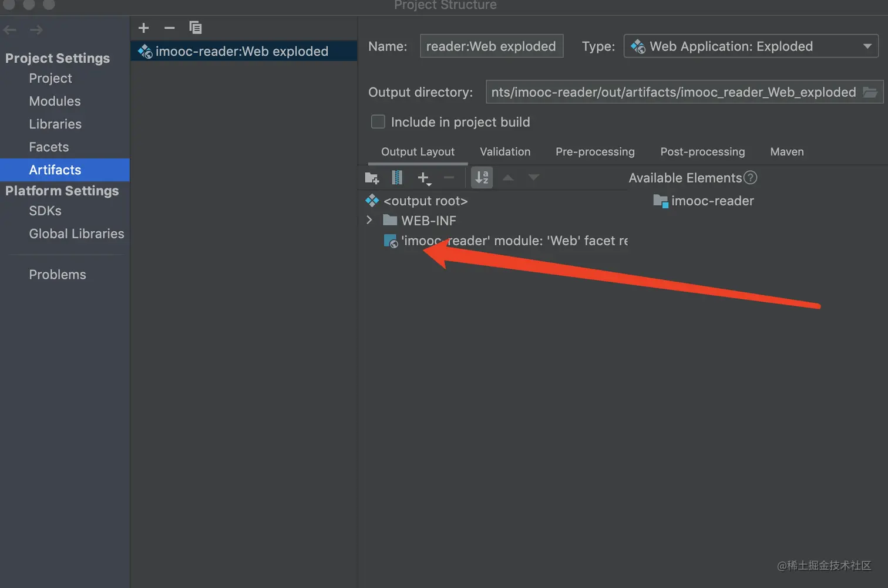This screenshot has width=888, height=588.
Task: Open the Pre-processing tab
Action: click(x=595, y=152)
